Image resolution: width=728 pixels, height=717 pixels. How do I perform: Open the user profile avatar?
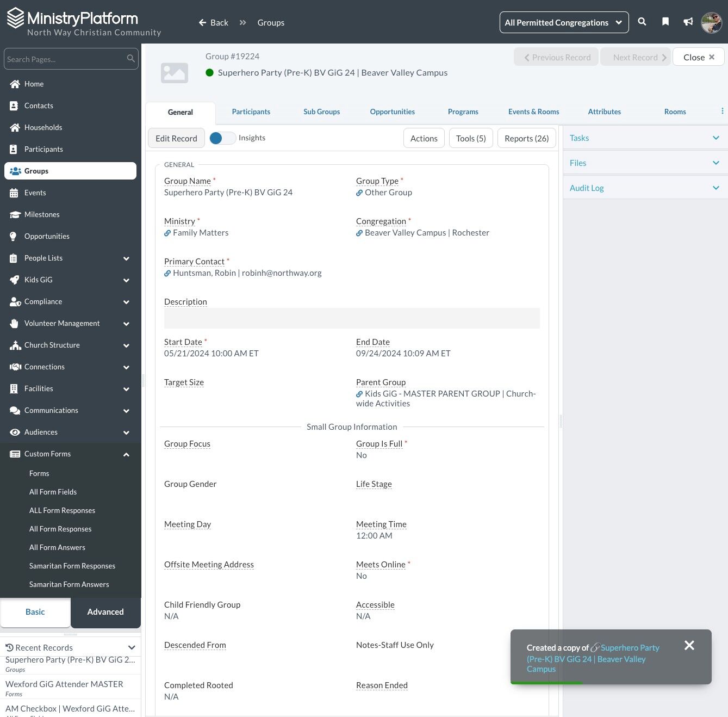[x=711, y=22]
